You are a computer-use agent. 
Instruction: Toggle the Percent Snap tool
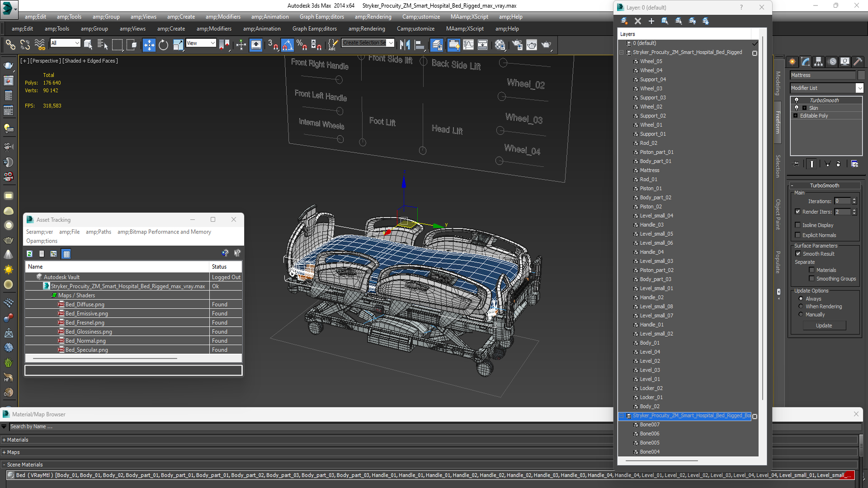[x=302, y=44]
